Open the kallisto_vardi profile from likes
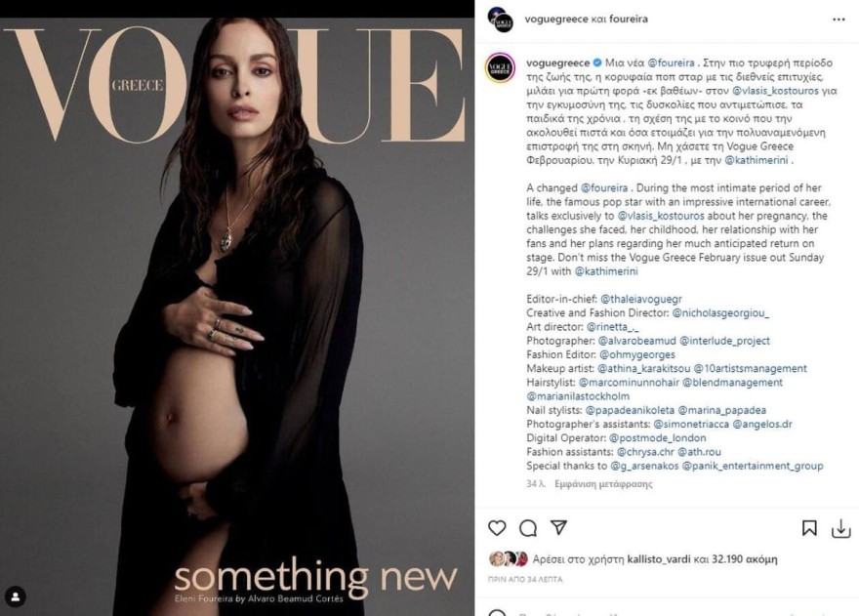 click(659, 559)
